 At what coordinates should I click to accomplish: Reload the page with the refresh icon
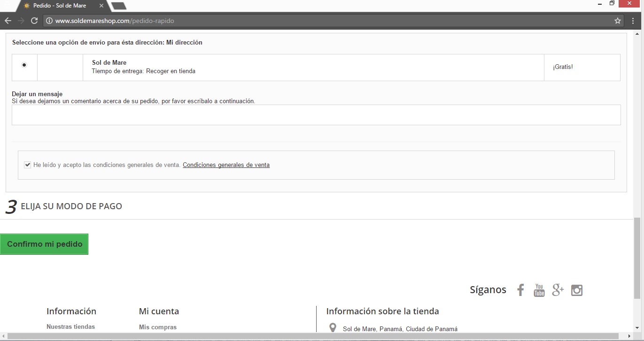pos(34,21)
